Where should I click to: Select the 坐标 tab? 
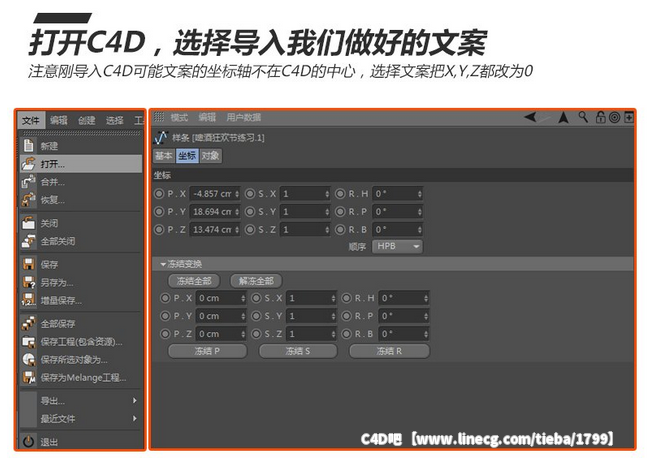[x=187, y=156]
